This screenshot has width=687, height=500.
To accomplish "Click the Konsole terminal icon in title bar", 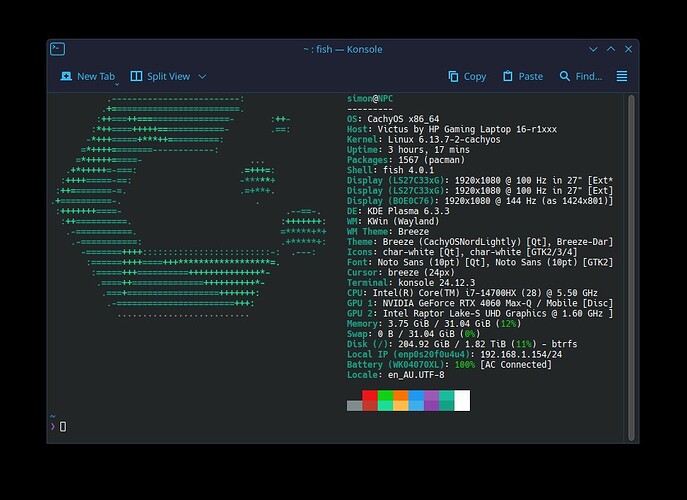I will 57,49.
